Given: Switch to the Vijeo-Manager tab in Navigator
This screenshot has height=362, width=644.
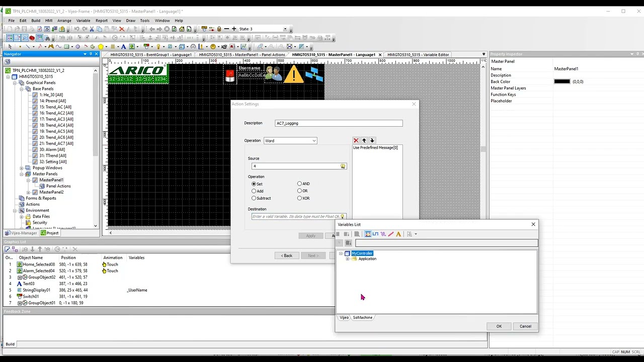Looking at the screenshot, I should coord(21,233).
